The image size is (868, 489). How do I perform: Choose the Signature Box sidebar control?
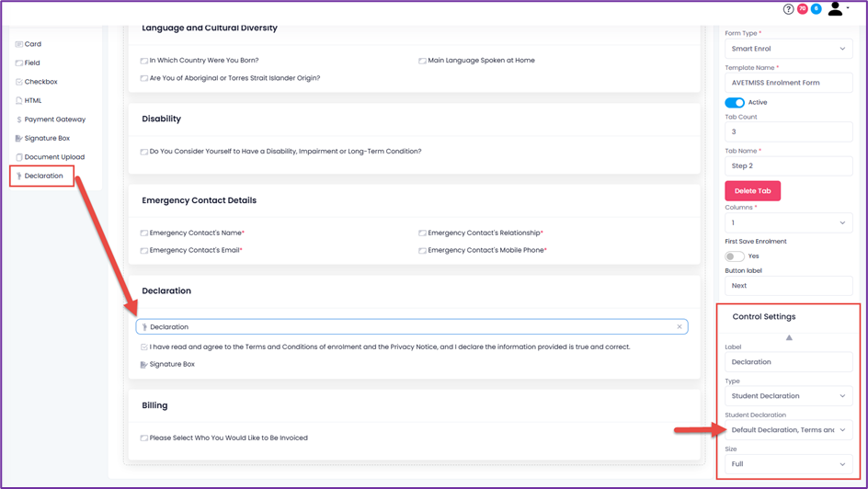(47, 138)
